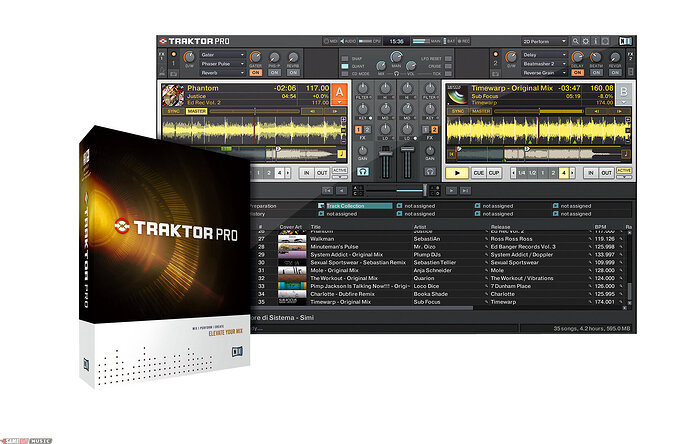The image size is (690, 444).
Task: Toggle FX unit 2 BEATM ON button
Action: [x=596, y=73]
